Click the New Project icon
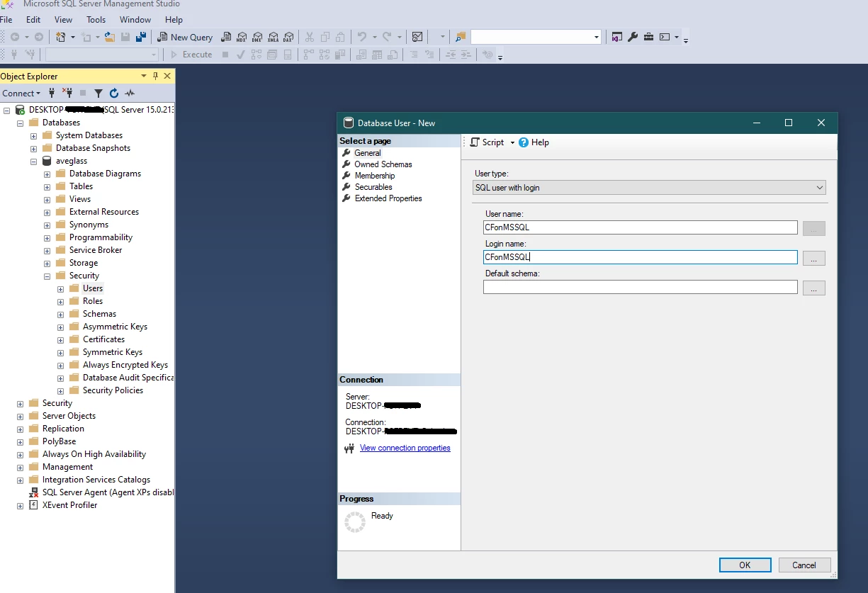 [61, 37]
